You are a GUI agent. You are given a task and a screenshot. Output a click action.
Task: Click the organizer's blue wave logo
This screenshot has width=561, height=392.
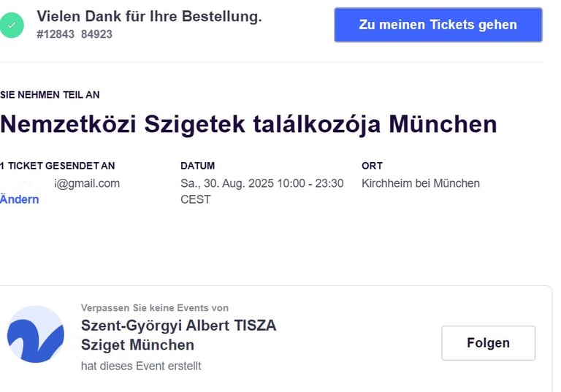pos(35,334)
